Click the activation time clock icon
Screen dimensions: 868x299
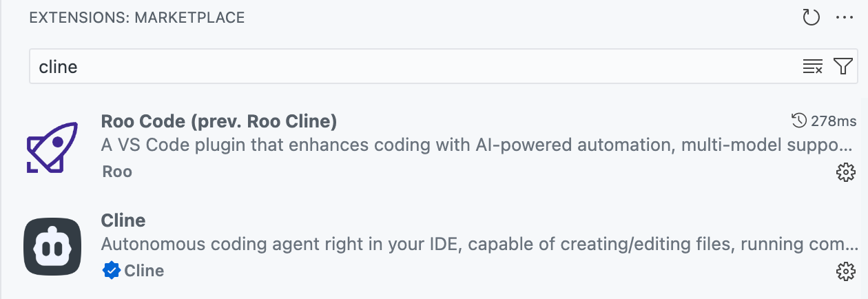point(799,122)
